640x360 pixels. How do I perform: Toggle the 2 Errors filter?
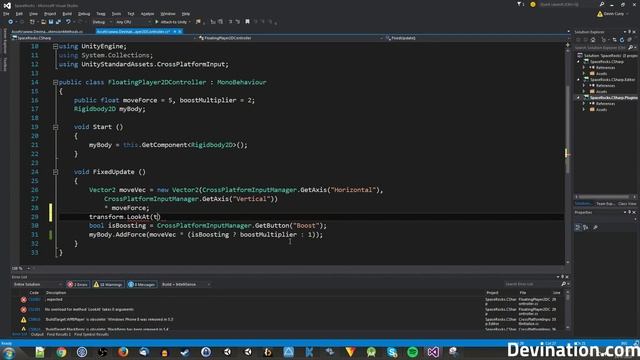pos(78,284)
